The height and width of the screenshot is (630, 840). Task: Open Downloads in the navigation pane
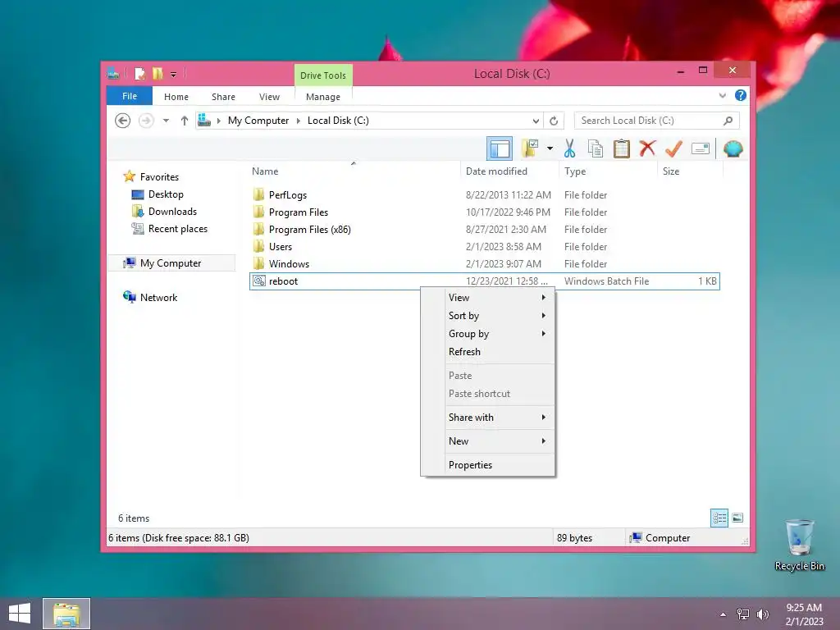click(172, 211)
